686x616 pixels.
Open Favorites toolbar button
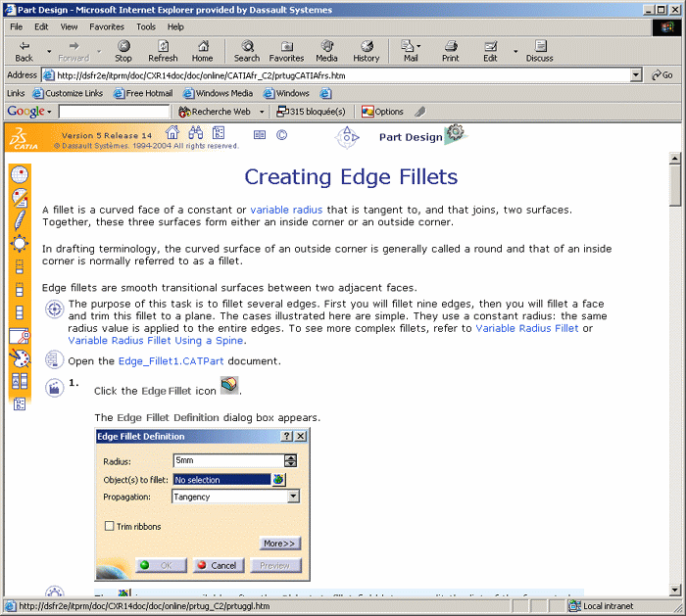(x=286, y=51)
